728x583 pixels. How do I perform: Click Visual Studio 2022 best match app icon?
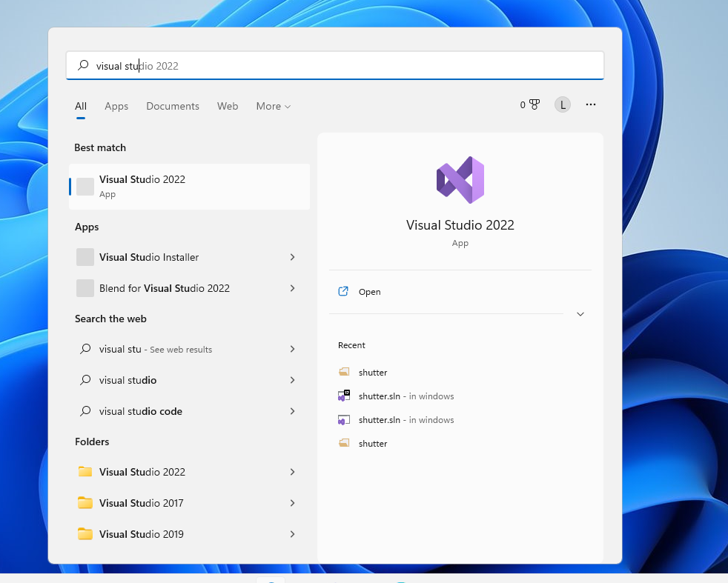(x=85, y=187)
